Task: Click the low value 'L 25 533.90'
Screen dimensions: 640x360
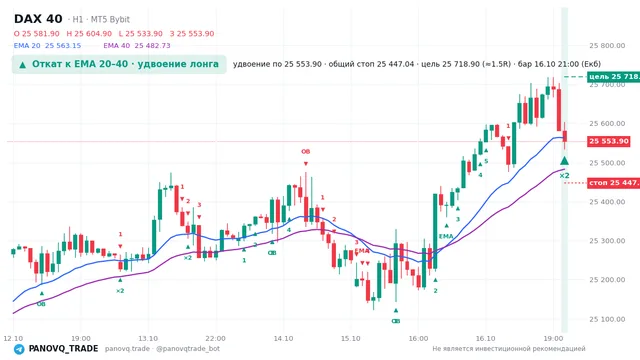Action: (140, 33)
